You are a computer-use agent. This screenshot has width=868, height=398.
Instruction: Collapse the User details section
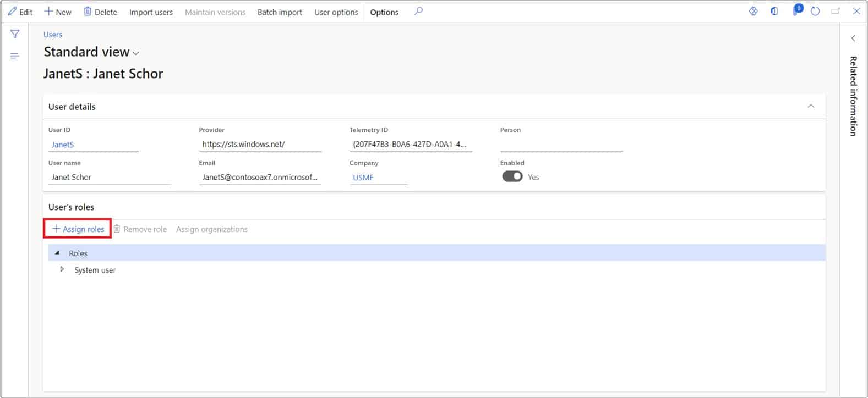811,106
